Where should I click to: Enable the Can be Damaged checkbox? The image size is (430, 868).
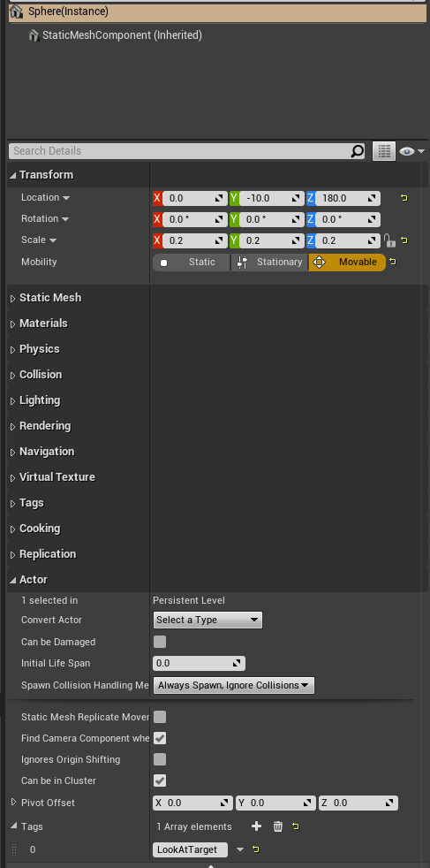point(160,642)
